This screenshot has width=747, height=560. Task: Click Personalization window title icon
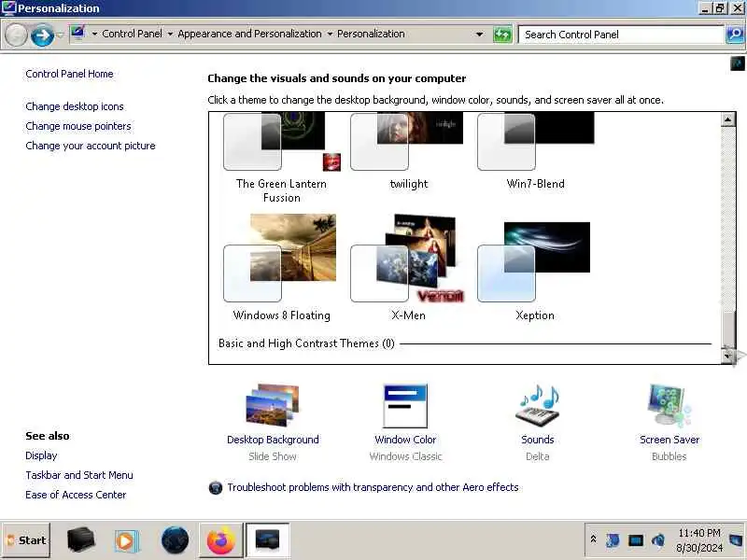(x=8, y=8)
